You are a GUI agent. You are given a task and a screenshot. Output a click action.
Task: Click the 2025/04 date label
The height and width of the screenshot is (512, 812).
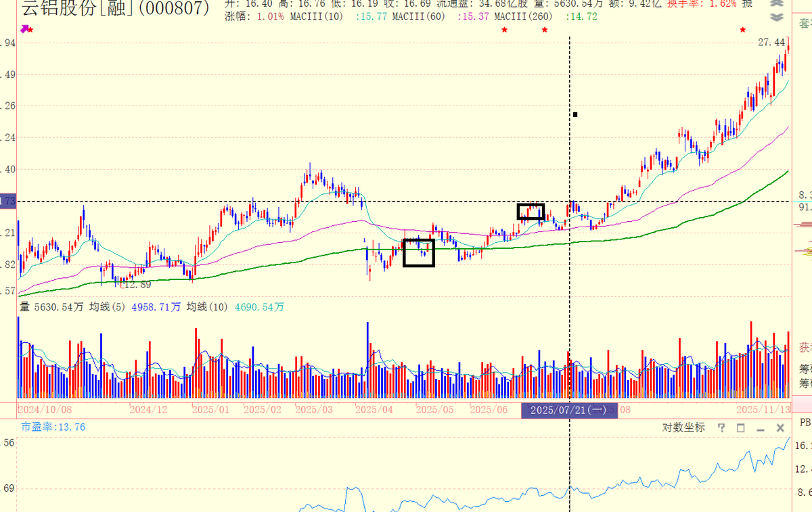(x=374, y=410)
